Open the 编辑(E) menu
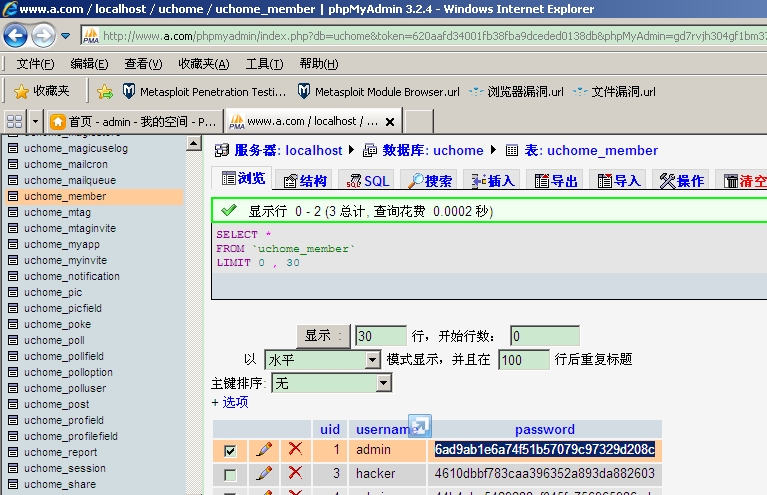Screen dimensions: 767x495 click(x=89, y=64)
